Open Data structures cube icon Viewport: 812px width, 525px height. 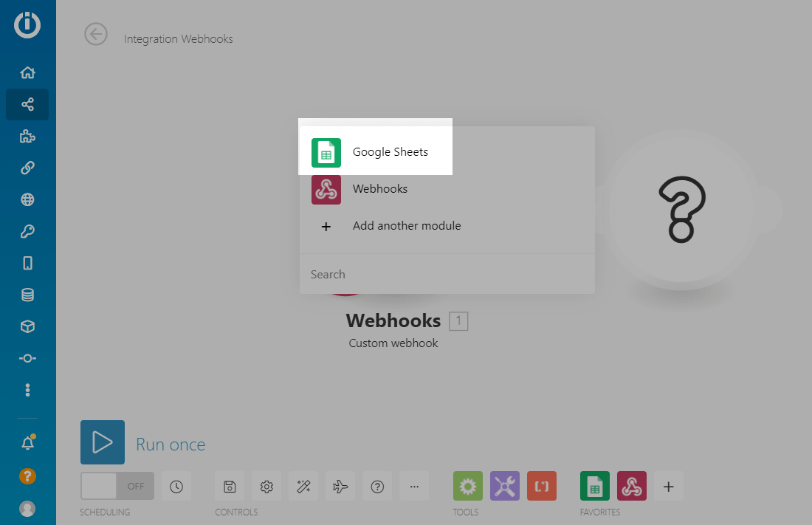(x=27, y=326)
